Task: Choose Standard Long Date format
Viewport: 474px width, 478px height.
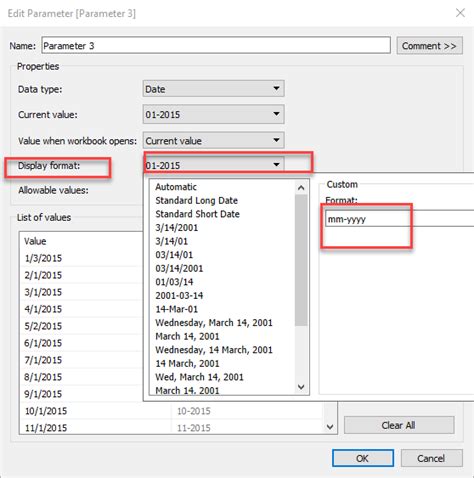Action: coord(196,200)
